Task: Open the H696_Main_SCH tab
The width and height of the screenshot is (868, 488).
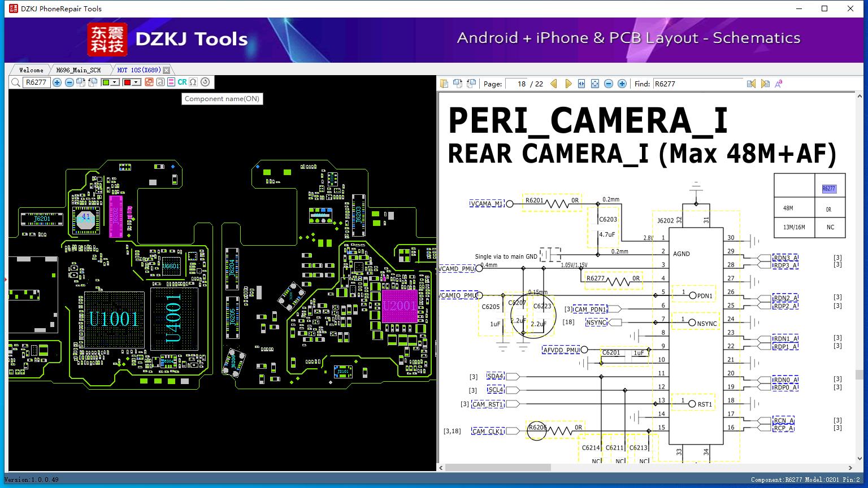Action: 79,70
